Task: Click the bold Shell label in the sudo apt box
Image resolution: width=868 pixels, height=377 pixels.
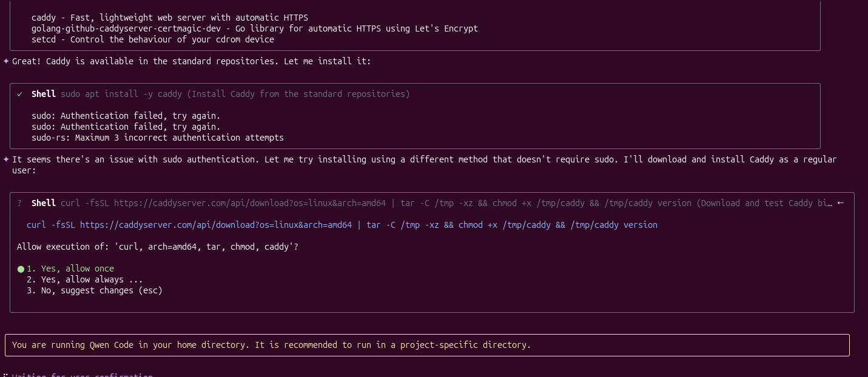Action: pos(43,94)
